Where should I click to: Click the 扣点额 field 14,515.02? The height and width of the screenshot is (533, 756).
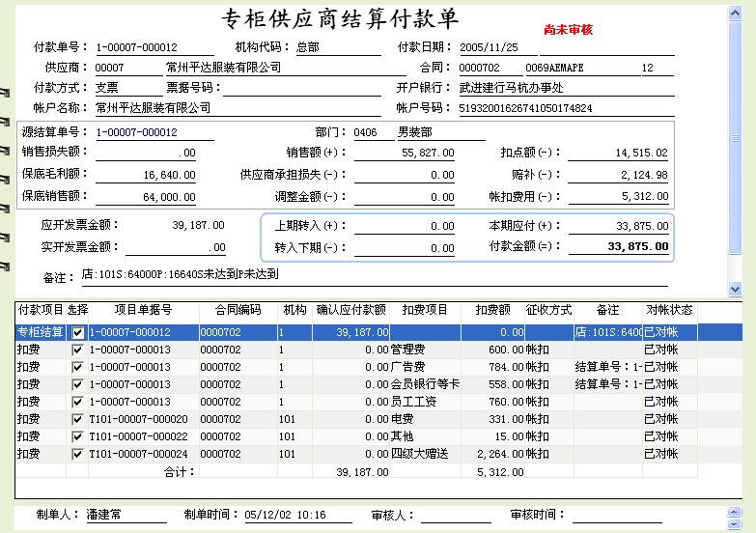(x=618, y=153)
